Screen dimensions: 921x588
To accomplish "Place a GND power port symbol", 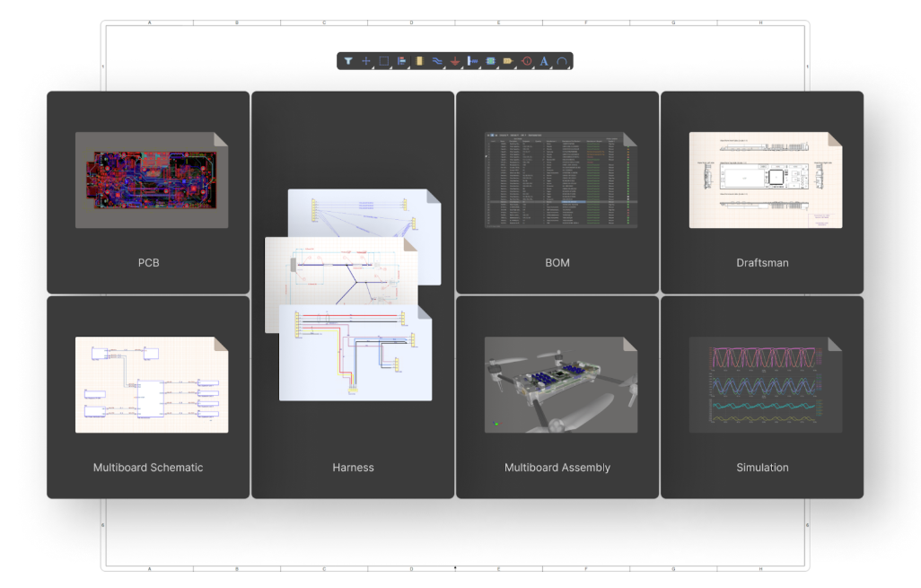I will pos(454,61).
